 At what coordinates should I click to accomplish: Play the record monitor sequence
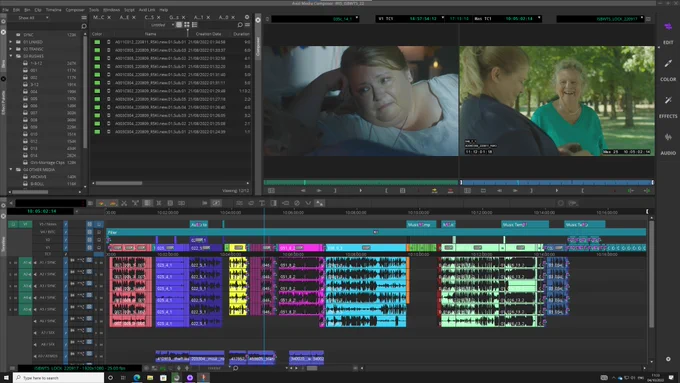click(x=557, y=190)
